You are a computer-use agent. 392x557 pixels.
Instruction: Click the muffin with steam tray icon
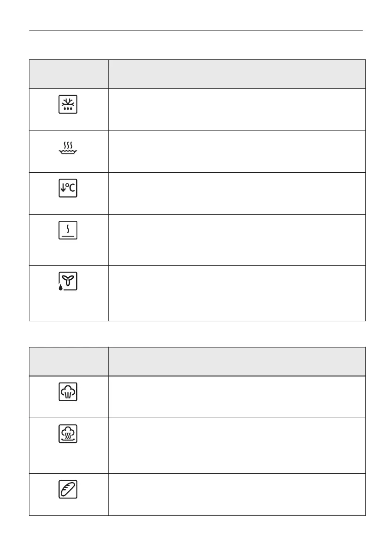pyautogui.click(x=68, y=434)
